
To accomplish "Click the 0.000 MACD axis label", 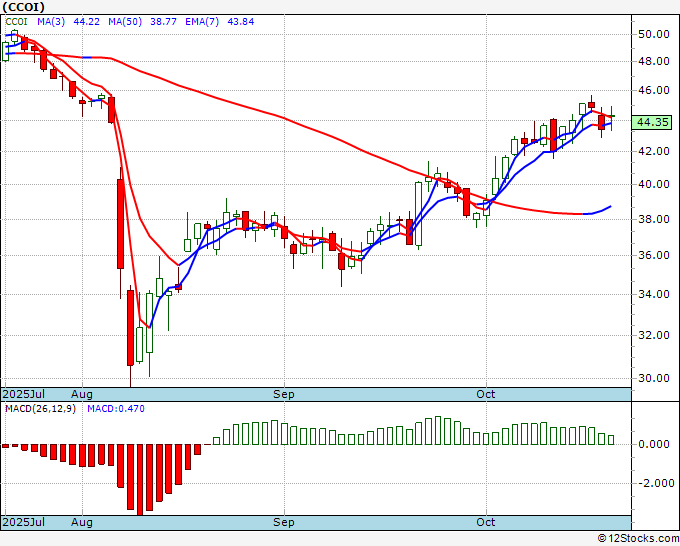I will (x=654, y=445).
